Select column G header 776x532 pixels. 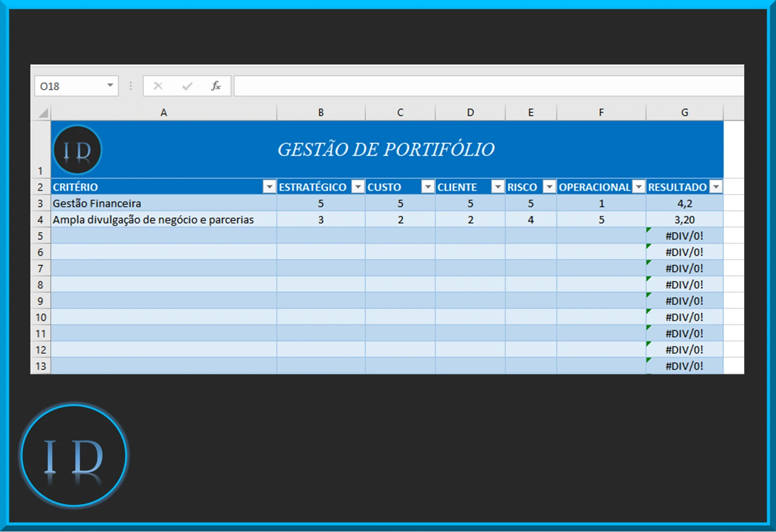685,113
